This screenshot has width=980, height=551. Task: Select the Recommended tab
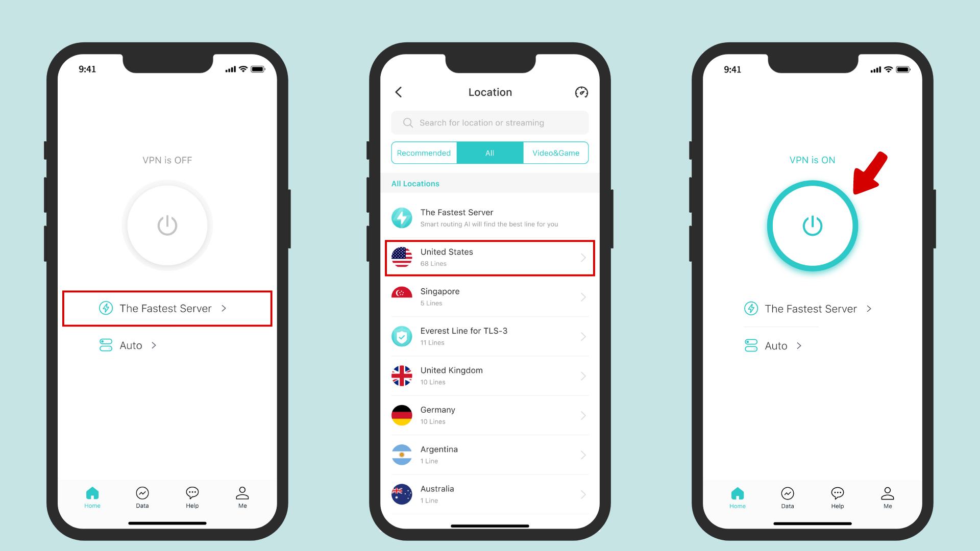pyautogui.click(x=423, y=153)
